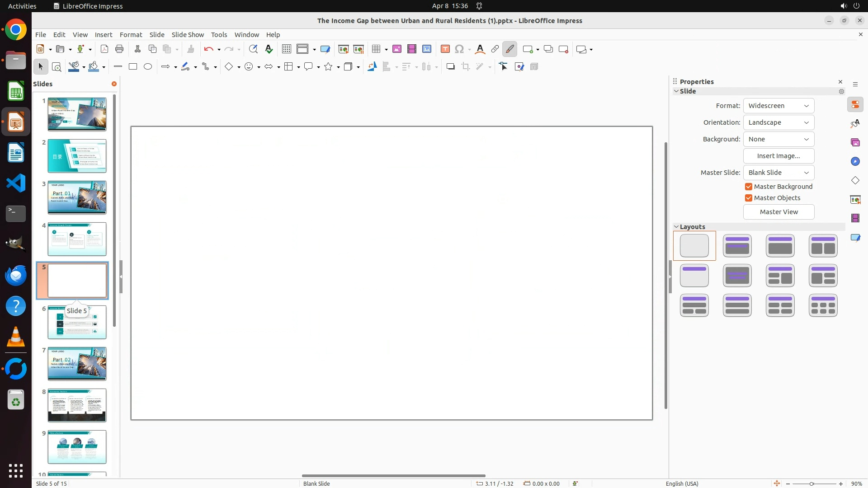
Task: Select the Rectangle drawing tool
Action: tap(133, 67)
